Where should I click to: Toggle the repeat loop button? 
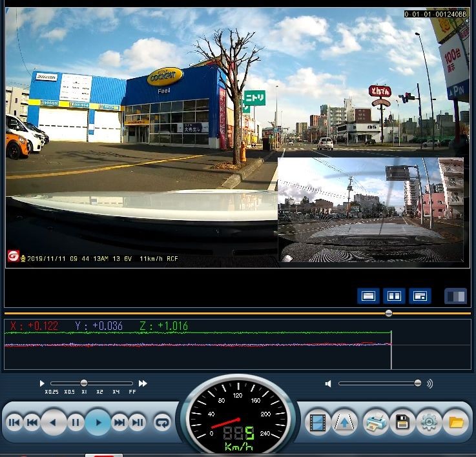[162, 422]
